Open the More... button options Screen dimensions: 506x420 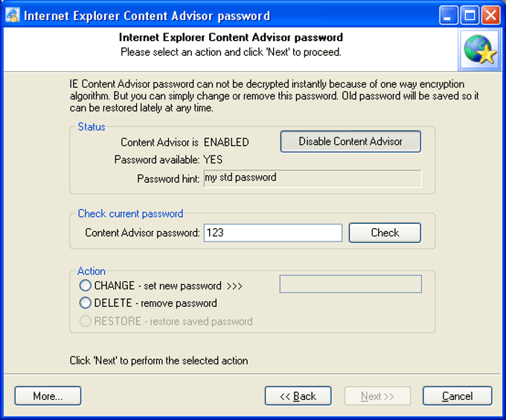pyautogui.click(x=48, y=396)
